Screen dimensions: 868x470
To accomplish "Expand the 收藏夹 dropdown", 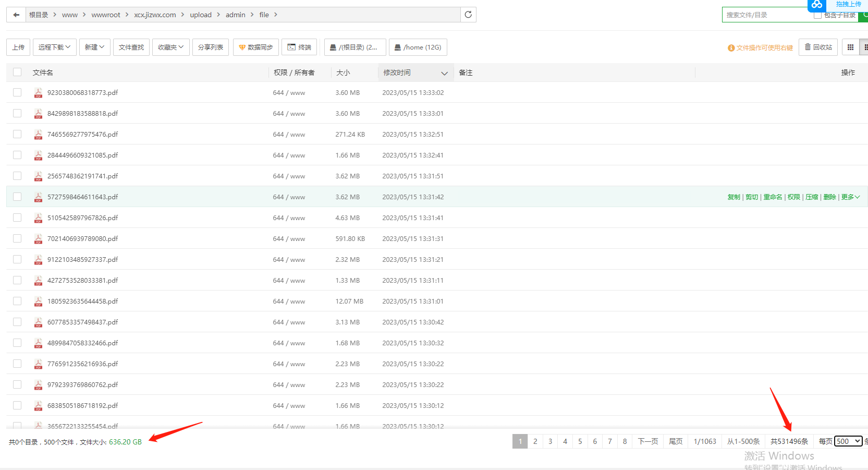I will click(x=171, y=47).
